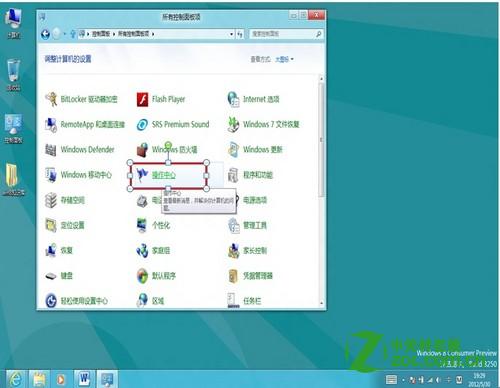Click the phone and modem icon behind tooltip
This screenshot has width=500, height=388.
[143, 201]
